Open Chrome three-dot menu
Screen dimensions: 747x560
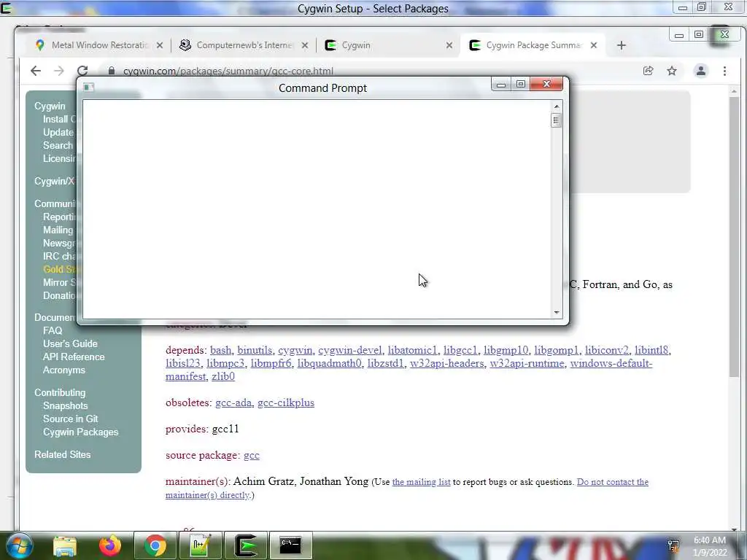pyautogui.click(x=724, y=71)
